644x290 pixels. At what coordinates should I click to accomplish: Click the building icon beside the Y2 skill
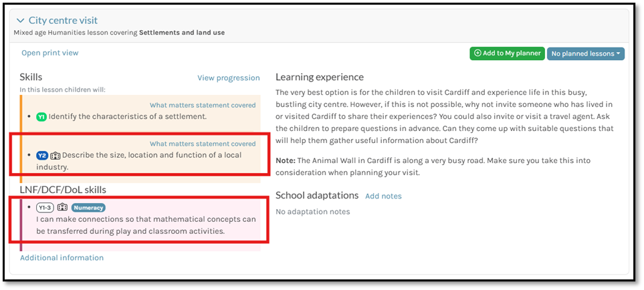click(55, 155)
